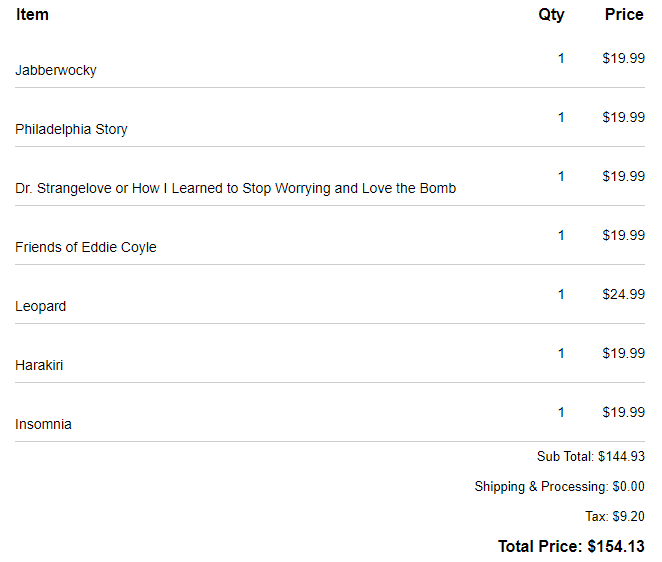Image resolution: width=662 pixels, height=562 pixels.
Task: Click the Price column header
Action: 624,15
